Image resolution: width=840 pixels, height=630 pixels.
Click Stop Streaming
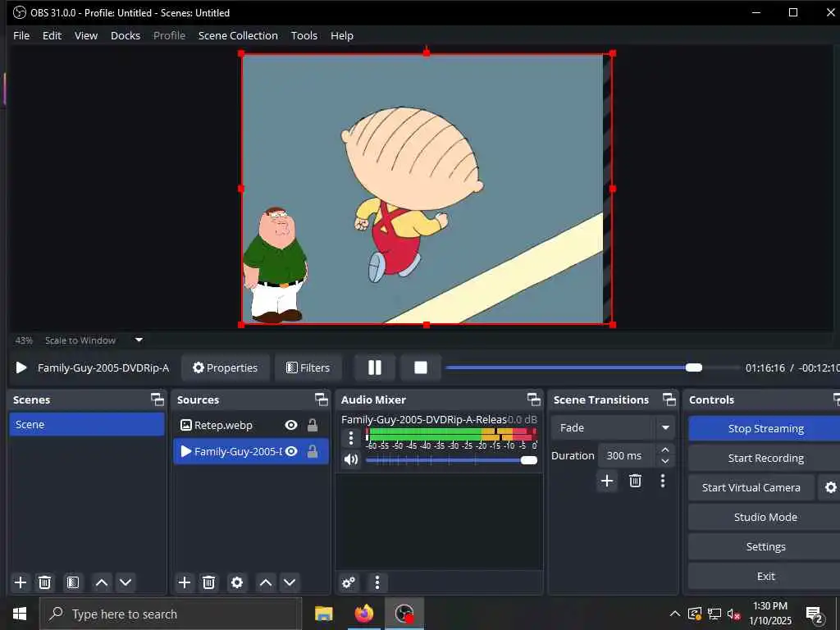(765, 428)
